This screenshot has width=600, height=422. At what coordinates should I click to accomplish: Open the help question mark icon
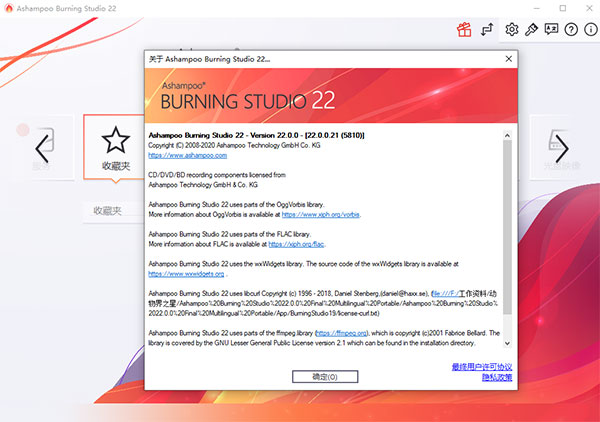point(571,29)
